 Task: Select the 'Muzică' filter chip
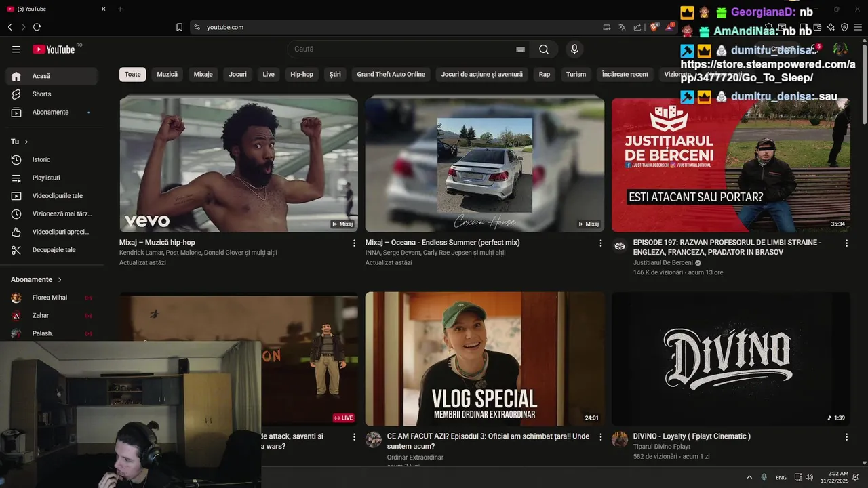point(167,75)
